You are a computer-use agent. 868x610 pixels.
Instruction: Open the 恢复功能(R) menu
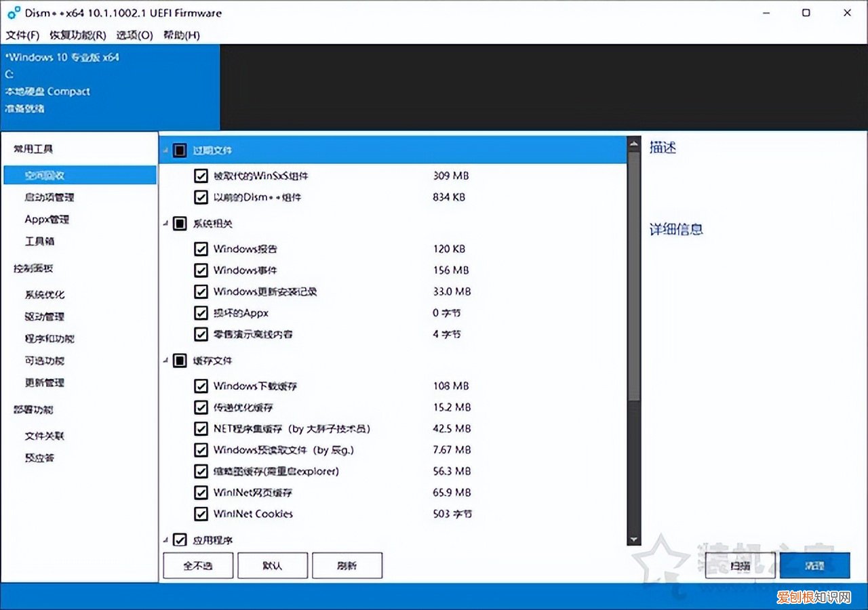[x=77, y=35]
